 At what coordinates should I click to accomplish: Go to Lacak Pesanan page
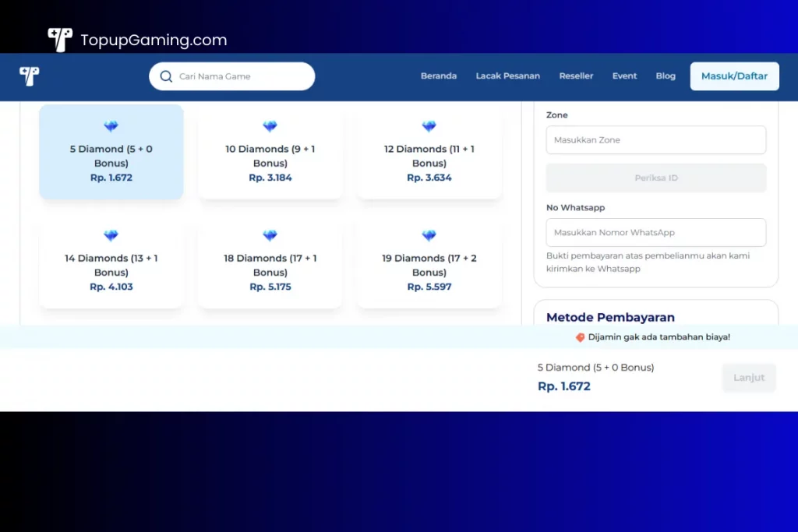pyautogui.click(x=507, y=76)
